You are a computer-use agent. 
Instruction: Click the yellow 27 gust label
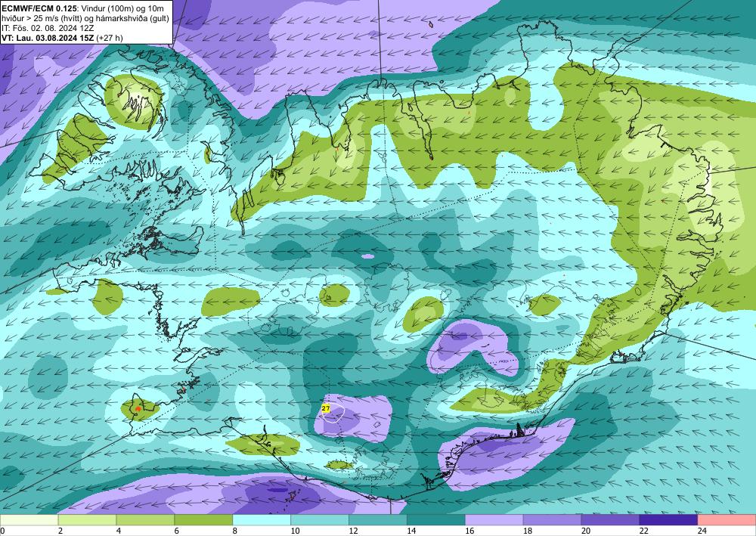click(x=326, y=409)
